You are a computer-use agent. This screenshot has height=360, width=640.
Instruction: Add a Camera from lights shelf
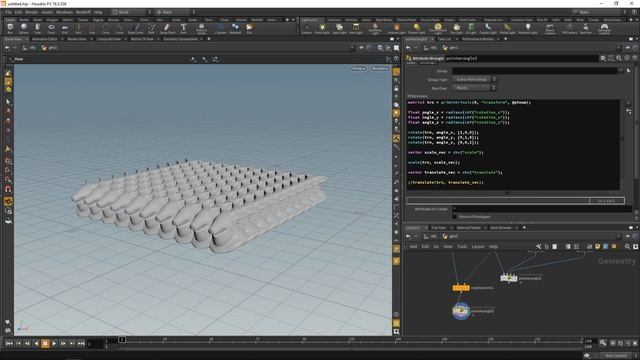(x=306, y=28)
